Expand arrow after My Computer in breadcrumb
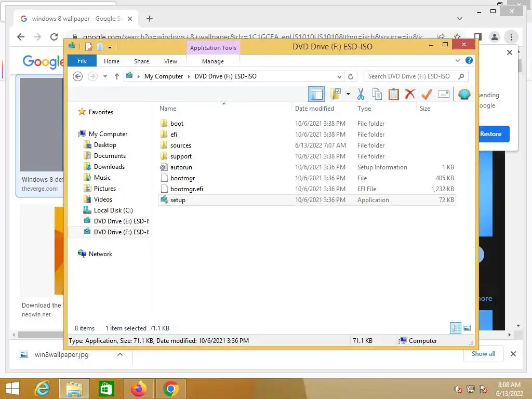This screenshot has height=399, width=532. coord(189,76)
